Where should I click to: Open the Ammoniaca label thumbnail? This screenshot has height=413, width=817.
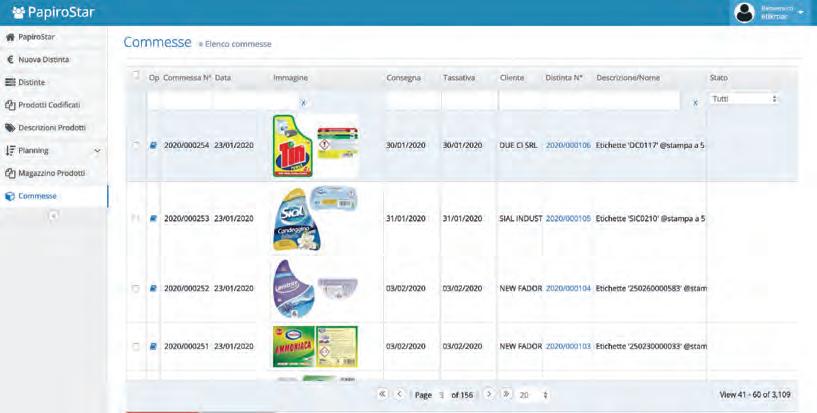[315, 346]
